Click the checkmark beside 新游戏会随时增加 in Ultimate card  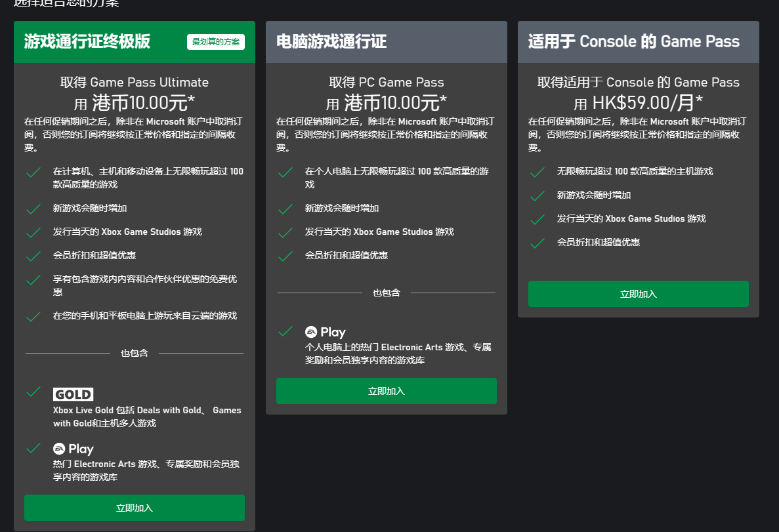click(x=33, y=210)
